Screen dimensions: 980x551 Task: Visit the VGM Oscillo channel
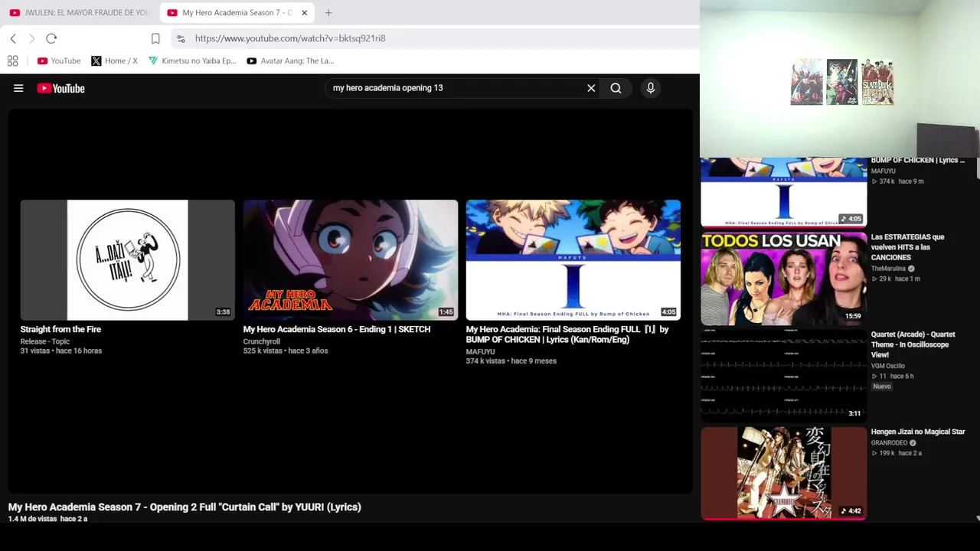coord(888,366)
